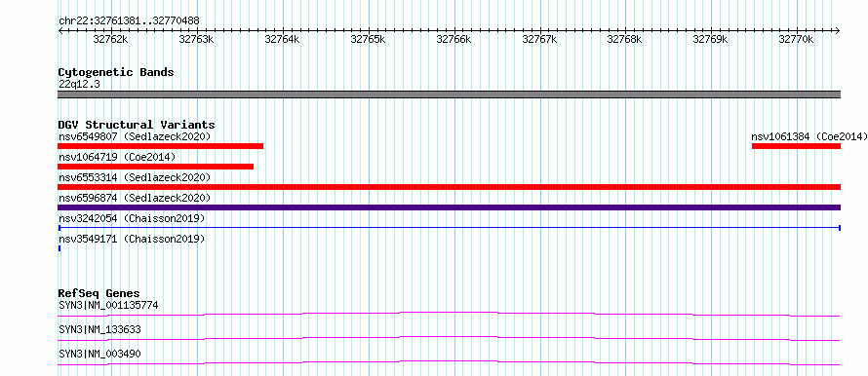Viewport: 868px width, 376px height.
Task: Click the 32764k ruler tick label
Action: 282,40
